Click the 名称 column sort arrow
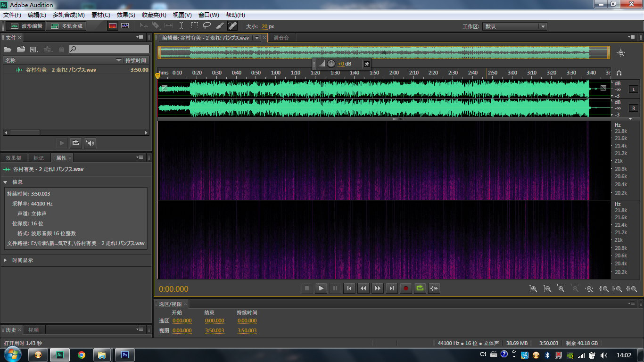644x362 pixels. pos(119,60)
